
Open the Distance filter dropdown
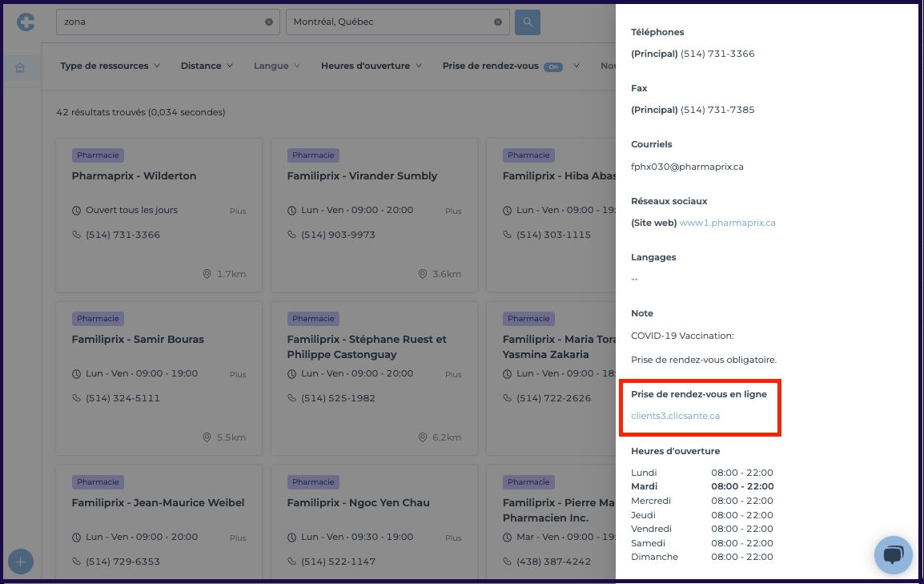click(x=207, y=66)
